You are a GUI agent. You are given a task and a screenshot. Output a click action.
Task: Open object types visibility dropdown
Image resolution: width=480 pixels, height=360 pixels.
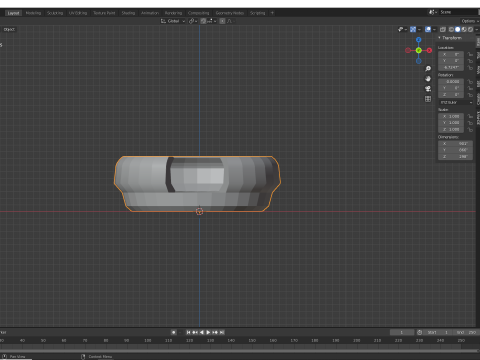coord(402,29)
